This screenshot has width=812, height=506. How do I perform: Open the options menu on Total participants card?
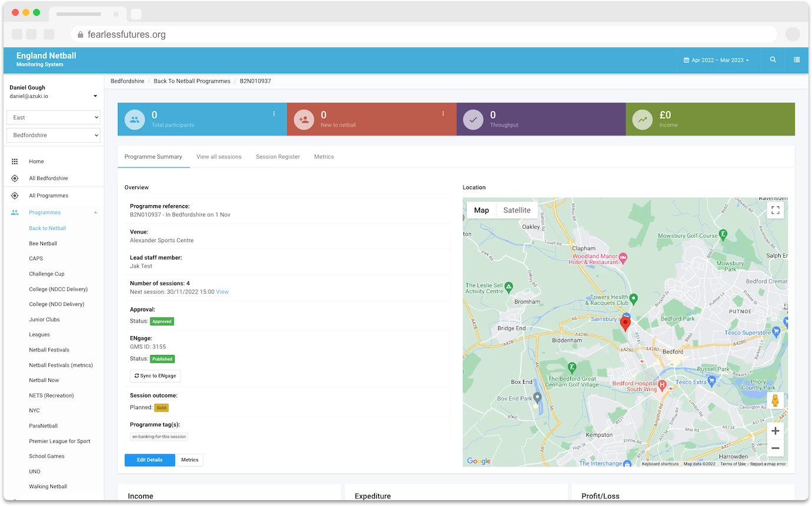[x=273, y=113]
